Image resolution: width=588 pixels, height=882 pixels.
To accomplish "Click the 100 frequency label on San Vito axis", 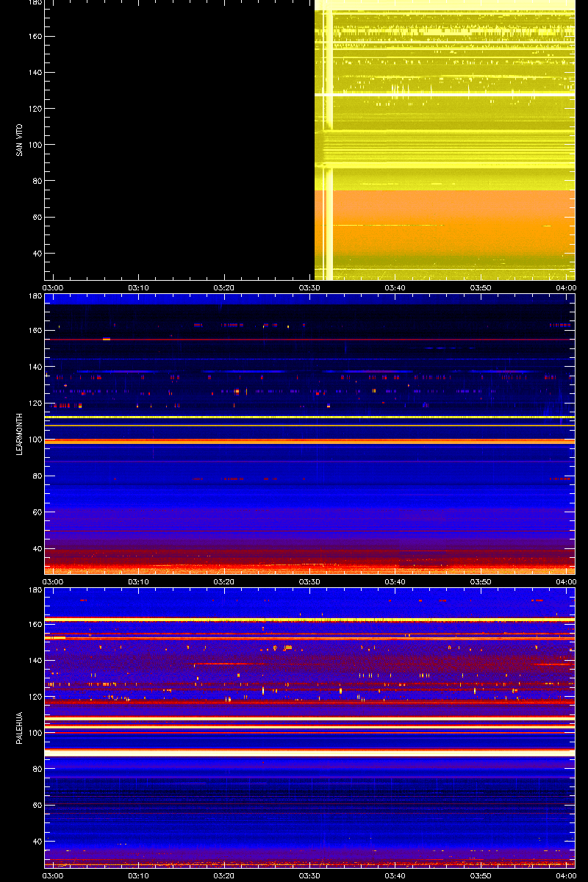I will (x=35, y=144).
